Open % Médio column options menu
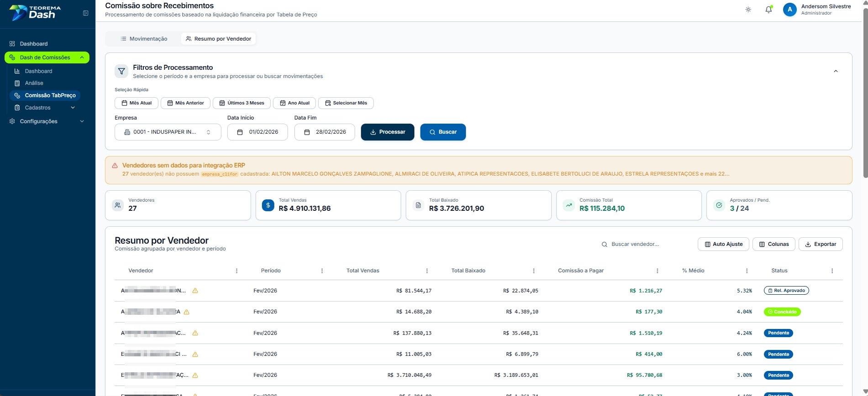The height and width of the screenshot is (396, 868). pos(747,271)
